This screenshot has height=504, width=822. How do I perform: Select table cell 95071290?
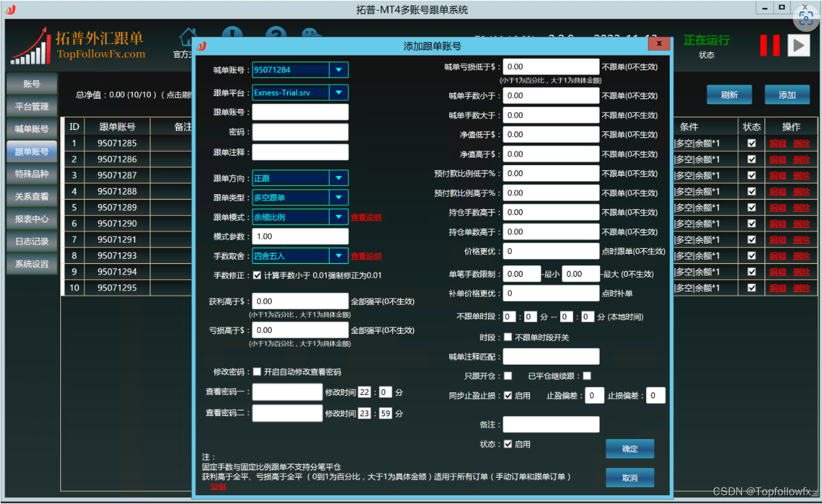117,223
